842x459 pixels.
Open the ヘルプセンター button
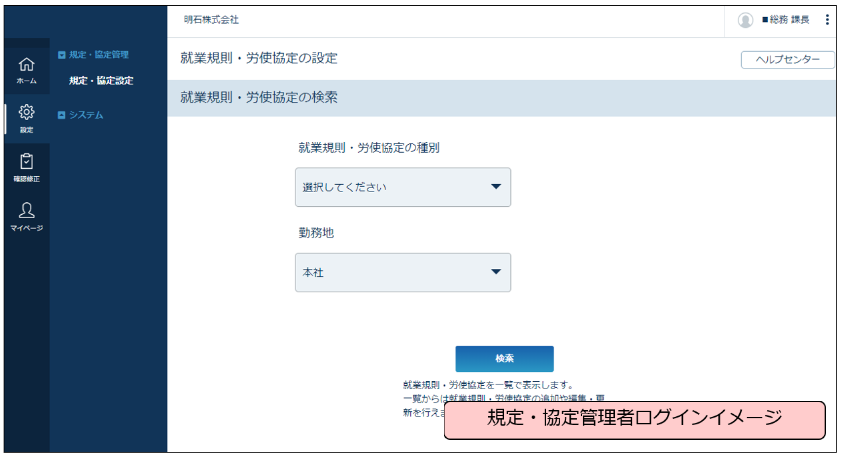(787, 60)
